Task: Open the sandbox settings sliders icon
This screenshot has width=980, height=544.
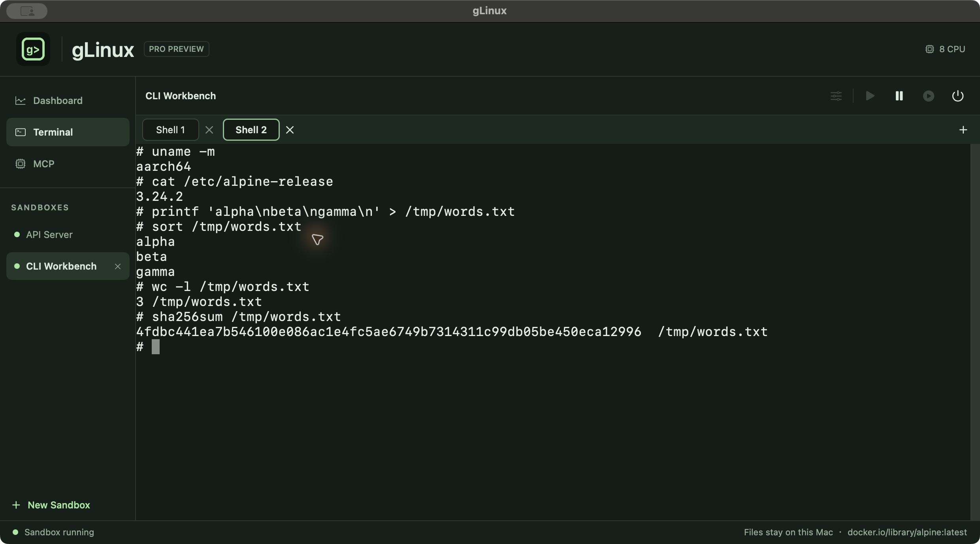Action: click(x=836, y=96)
